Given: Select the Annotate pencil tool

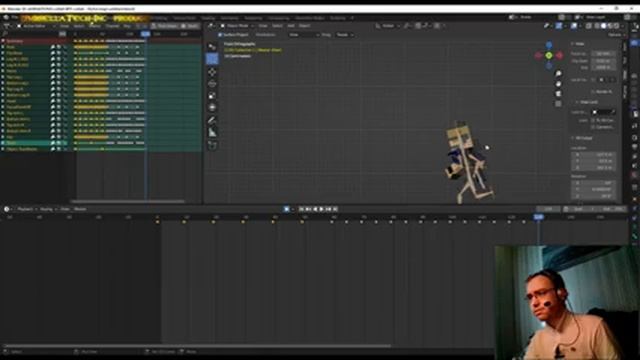Looking at the screenshot, I should (x=212, y=120).
